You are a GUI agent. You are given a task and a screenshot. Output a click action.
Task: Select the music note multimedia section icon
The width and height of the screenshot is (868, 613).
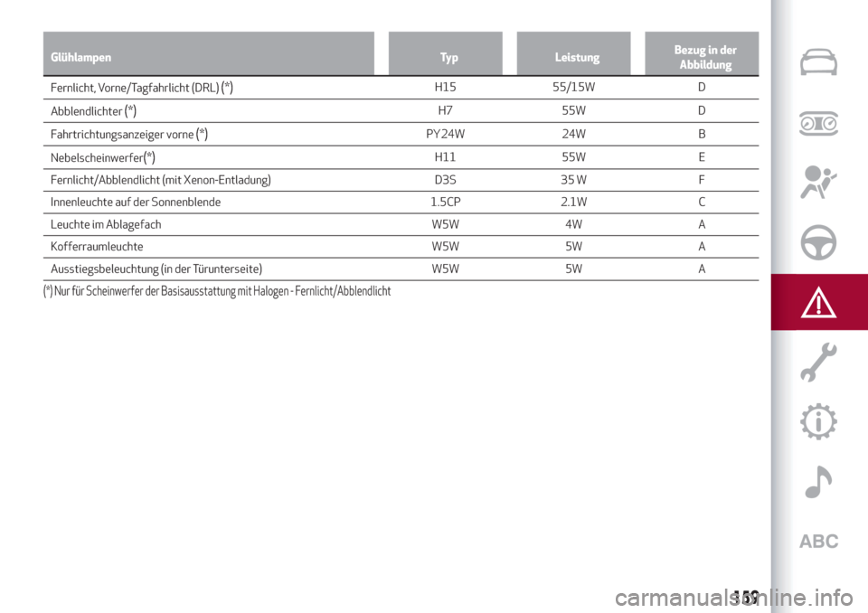[818, 482]
